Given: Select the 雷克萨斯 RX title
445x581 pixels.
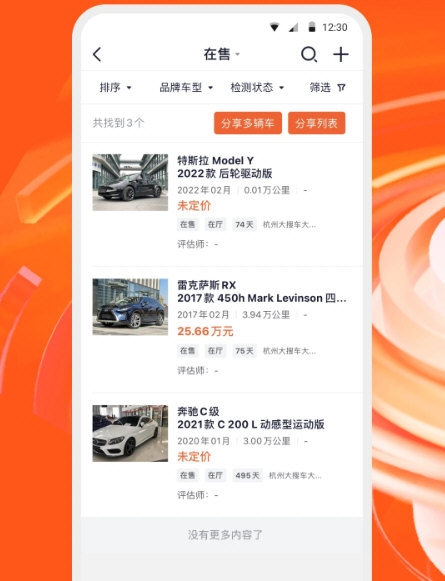Looking at the screenshot, I should tap(206, 285).
